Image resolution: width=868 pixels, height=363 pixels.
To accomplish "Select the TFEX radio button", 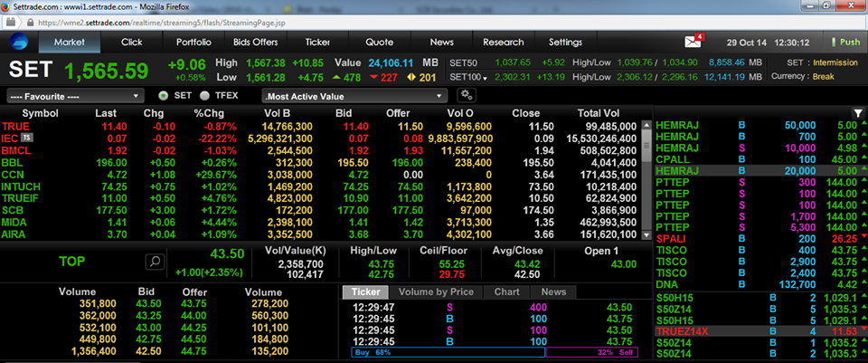I will click(x=205, y=95).
